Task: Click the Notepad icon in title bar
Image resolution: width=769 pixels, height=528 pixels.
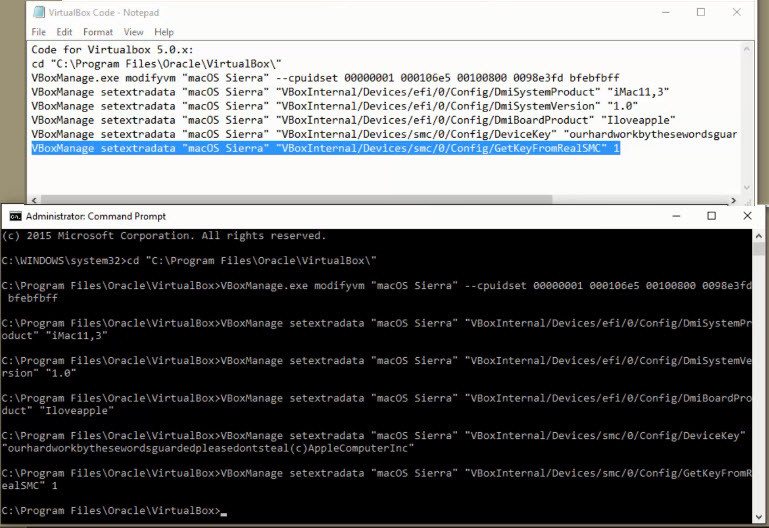Action: (x=38, y=12)
